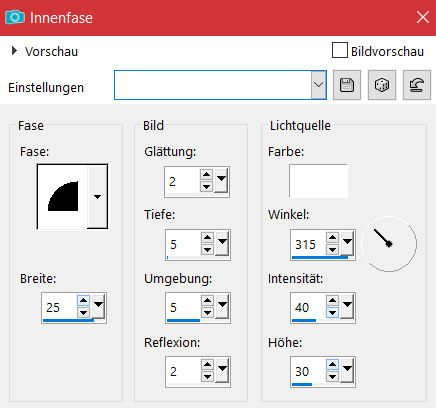Click into the Breite value field
The height and width of the screenshot is (408, 436).
click(59, 307)
